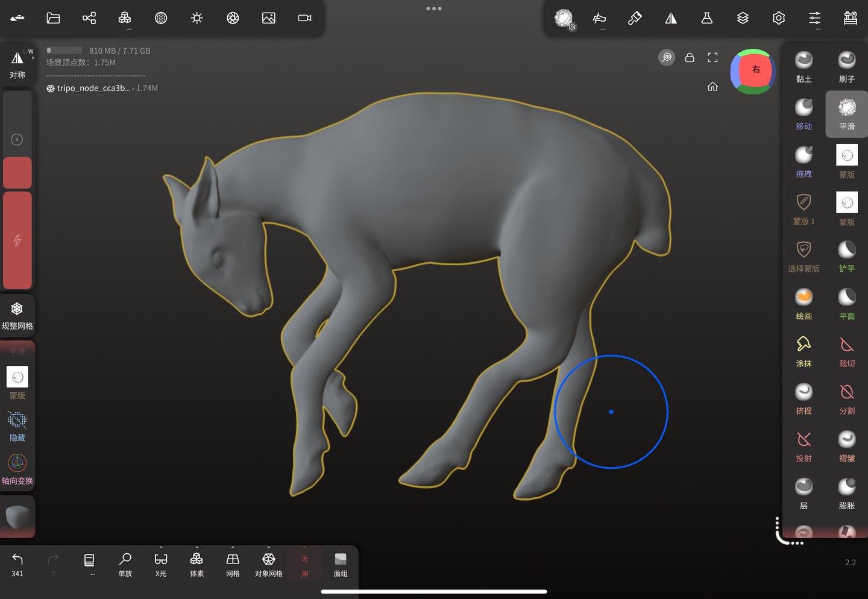Select the 黏土 clay tool
Image resolution: width=868 pixels, height=599 pixels.
pyautogui.click(x=804, y=66)
